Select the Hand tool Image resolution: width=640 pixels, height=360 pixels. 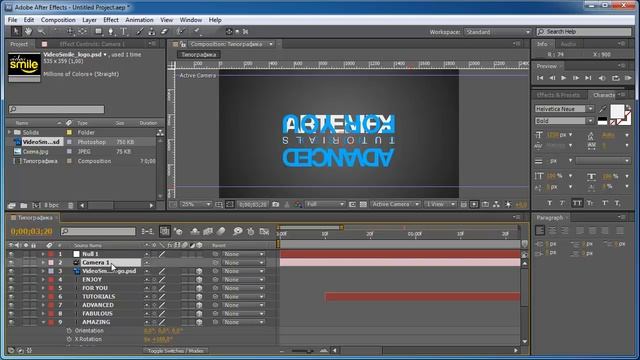click(28, 31)
